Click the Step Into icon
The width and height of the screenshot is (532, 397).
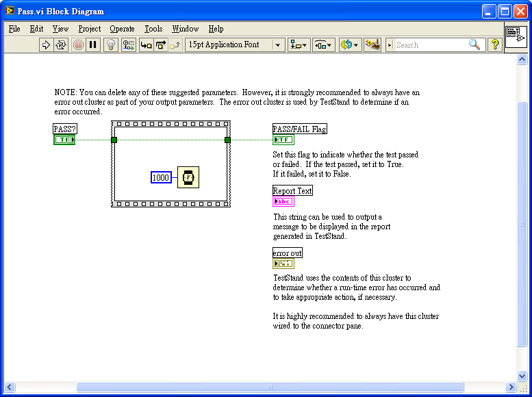[147, 44]
